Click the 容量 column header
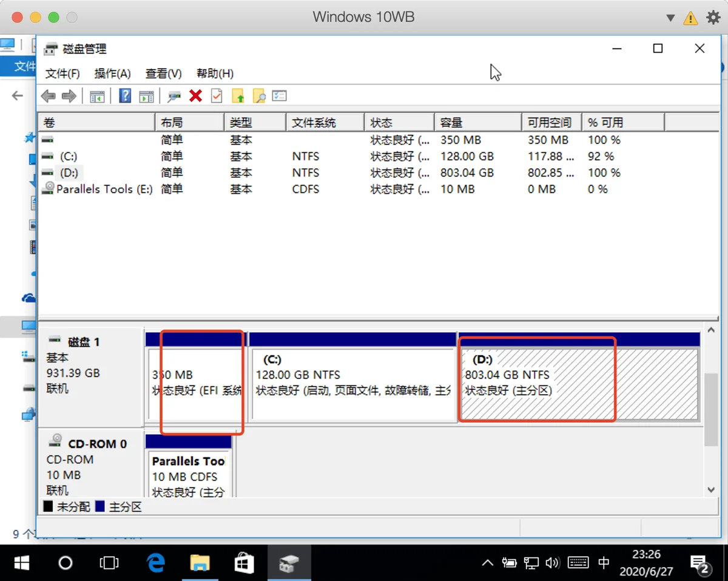Screen dimensions: 728x581 pos(478,123)
